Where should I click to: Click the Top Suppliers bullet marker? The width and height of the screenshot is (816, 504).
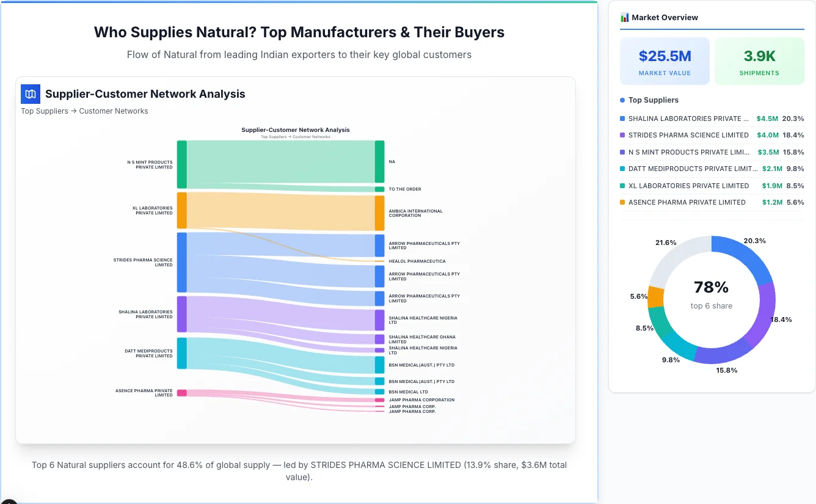point(621,100)
